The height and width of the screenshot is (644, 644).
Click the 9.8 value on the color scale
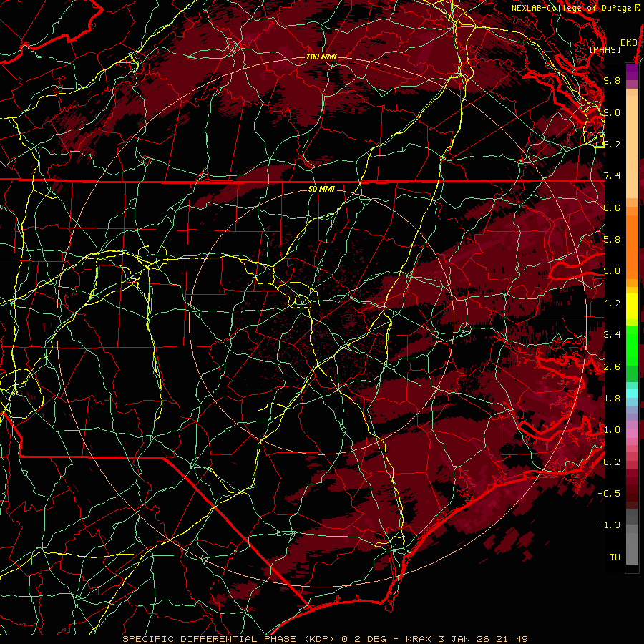point(612,80)
